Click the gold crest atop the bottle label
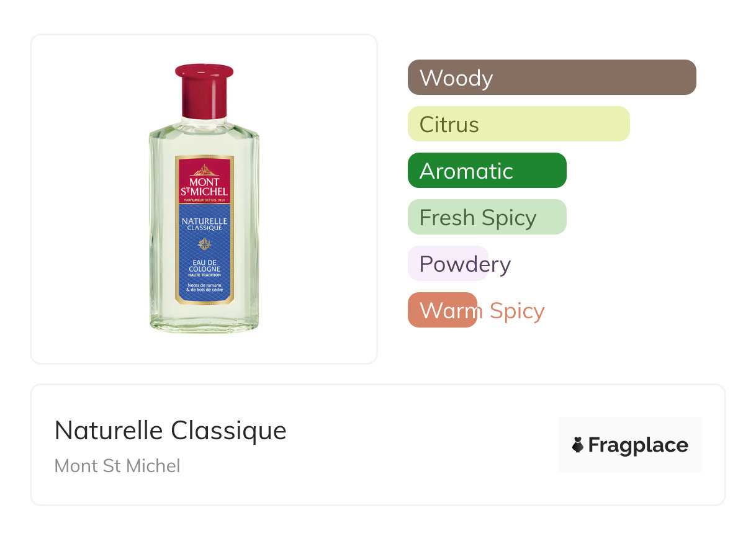The width and height of the screenshot is (756, 536). point(204,169)
